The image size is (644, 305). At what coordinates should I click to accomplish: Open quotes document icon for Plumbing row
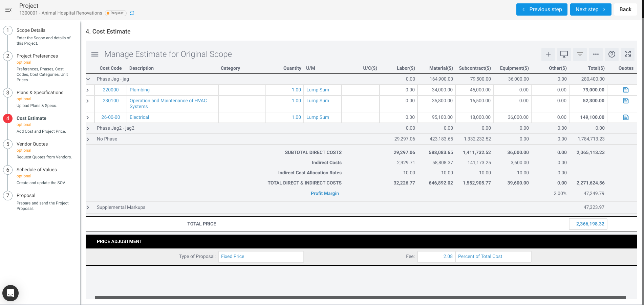pyautogui.click(x=626, y=90)
